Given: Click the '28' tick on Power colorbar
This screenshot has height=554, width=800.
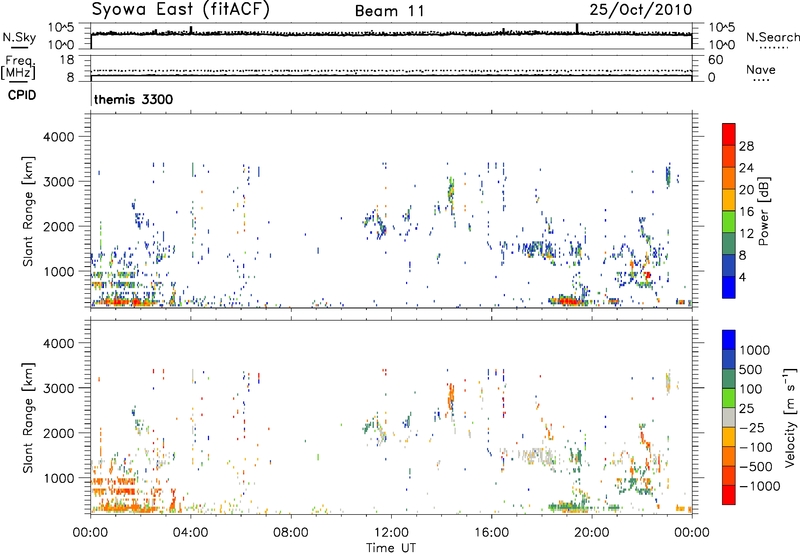Looking at the screenshot, I should [x=746, y=146].
